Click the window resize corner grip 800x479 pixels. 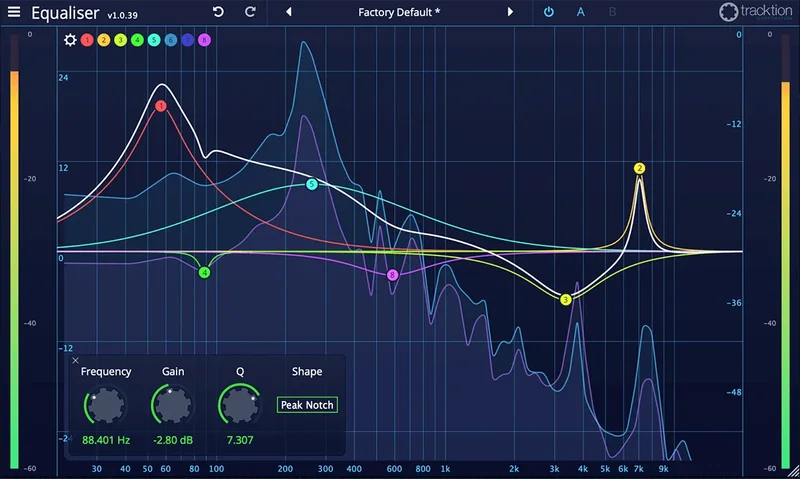pyautogui.click(x=792, y=472)
